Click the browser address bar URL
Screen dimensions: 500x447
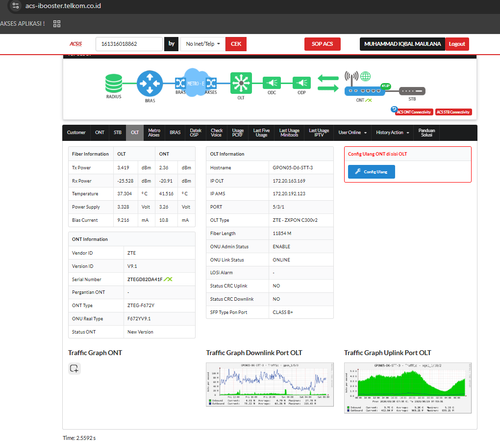pyautogui.click(x=63, y=6)
